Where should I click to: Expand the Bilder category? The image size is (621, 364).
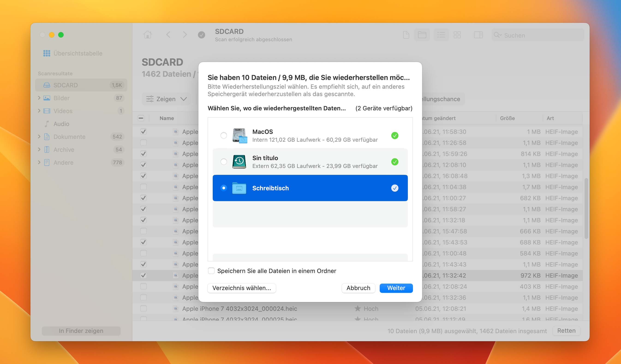click(x=39, y=98)
